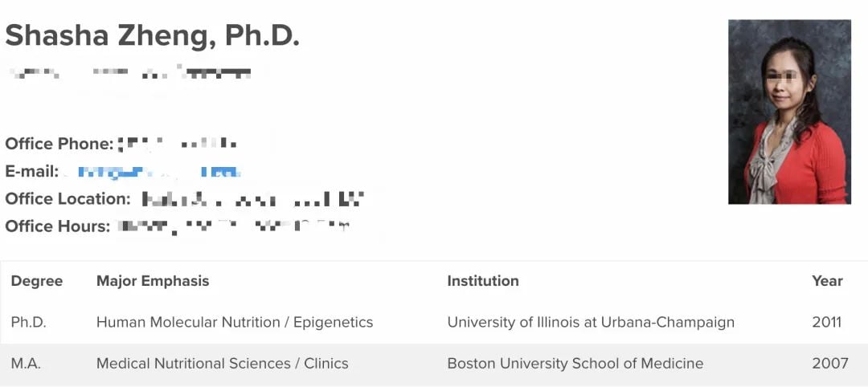Click the 2007 year cell
Viewport: 868px width, 387px height.
pos(829,364)
